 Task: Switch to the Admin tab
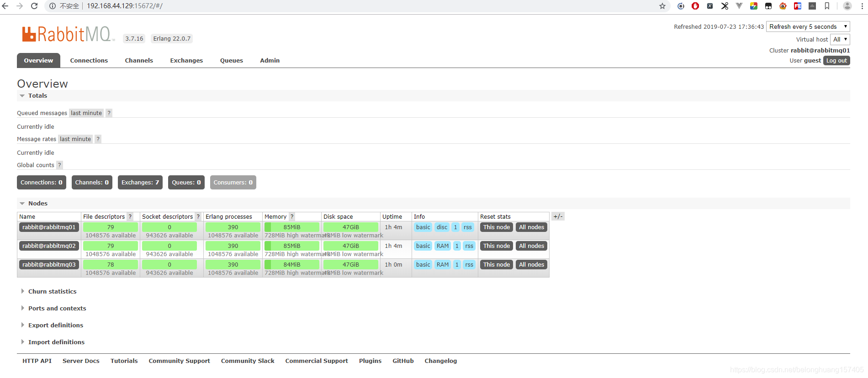(270, 60)
